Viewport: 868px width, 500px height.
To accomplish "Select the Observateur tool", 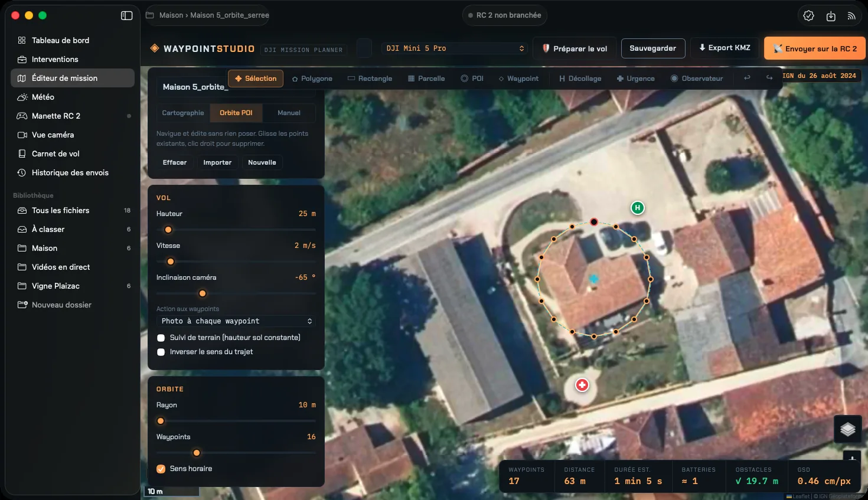I will [697, 79].
